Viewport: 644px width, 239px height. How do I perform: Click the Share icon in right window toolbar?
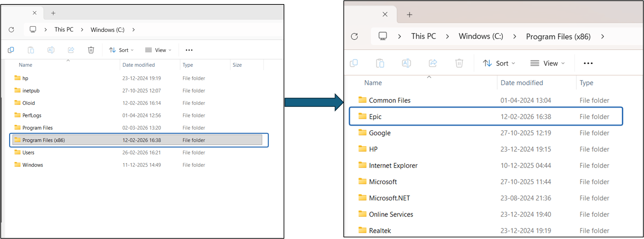(433, 63)
